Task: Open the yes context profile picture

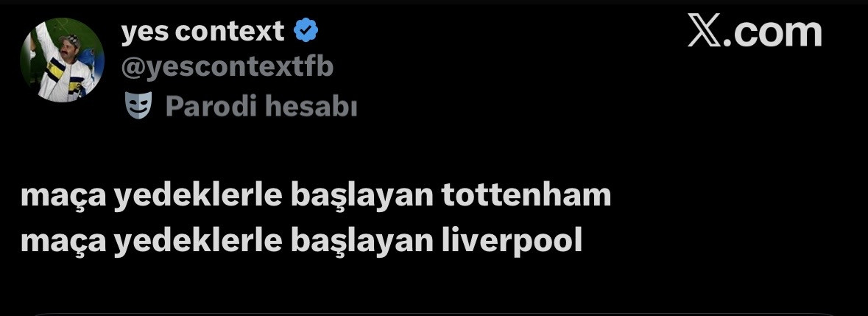Action: [x=62, y=61]
